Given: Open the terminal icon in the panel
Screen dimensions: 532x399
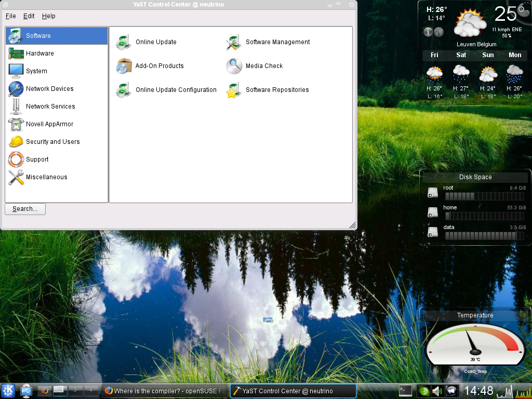Looking at the screenshot, I should (405, 391).
